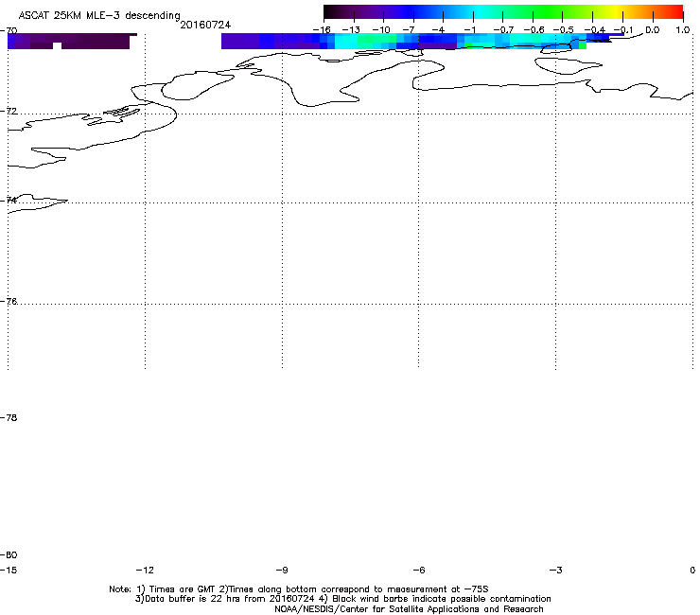Viewport: 700px width, 615px height.
Task: Click the 1.0 color scale label
Action: click(x=683, y=30)
